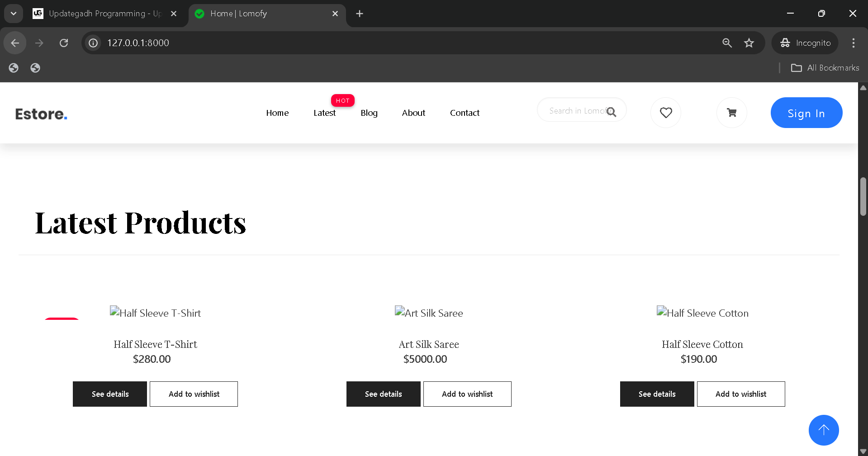Expand the All Bookmarks folder
The image size is (868, 456).
825,67
